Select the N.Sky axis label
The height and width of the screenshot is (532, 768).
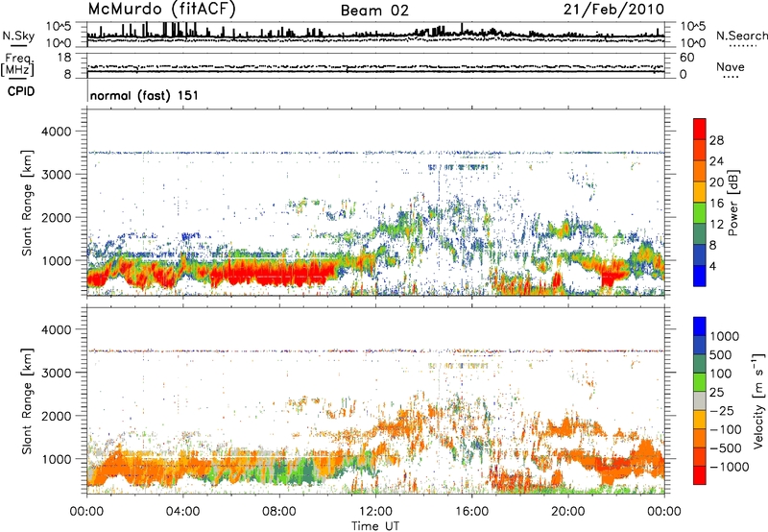pyautogui.click(x=18, y=36)
